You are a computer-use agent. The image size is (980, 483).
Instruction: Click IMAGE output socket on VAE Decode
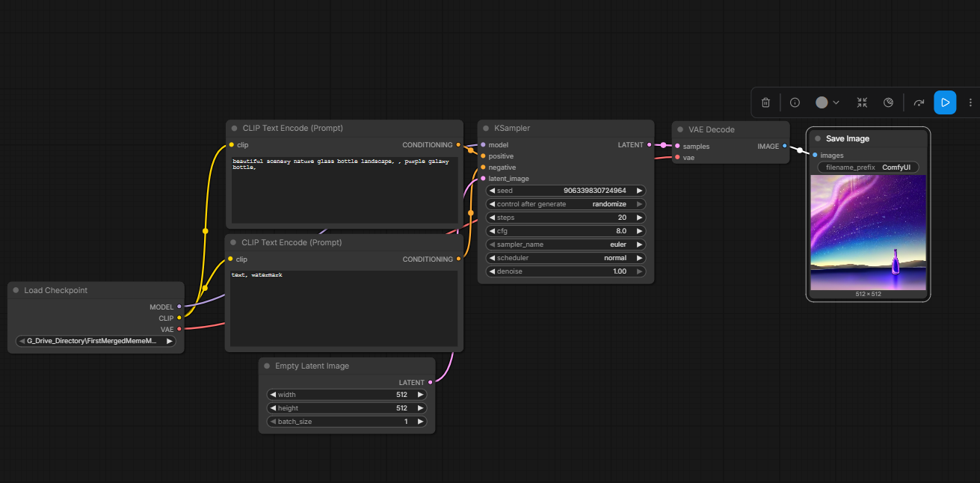click(785, 146)
